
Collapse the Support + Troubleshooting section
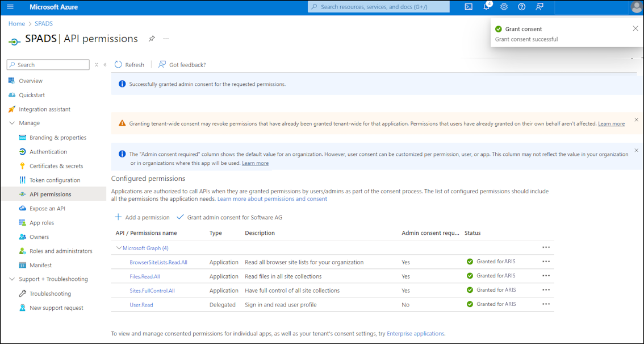tap(11, 279)
